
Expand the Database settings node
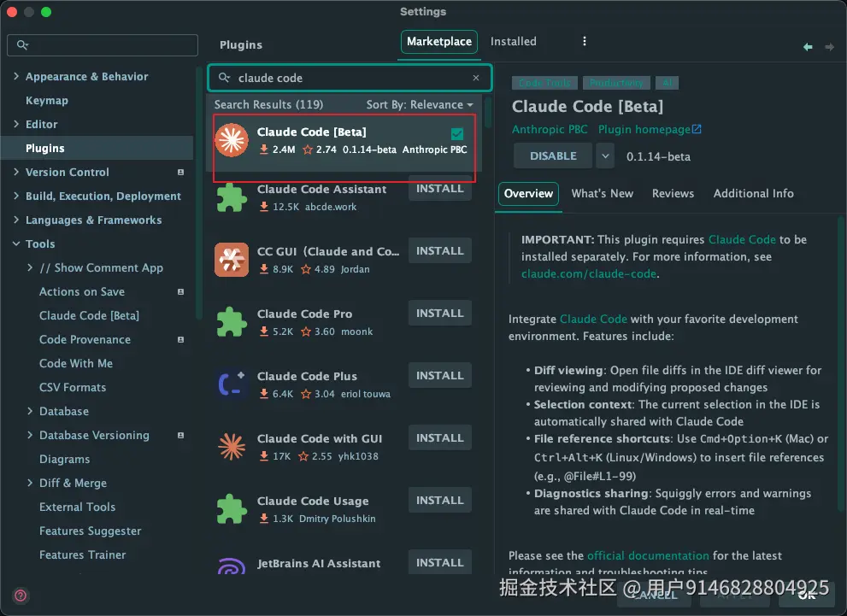tap(30, 412)
